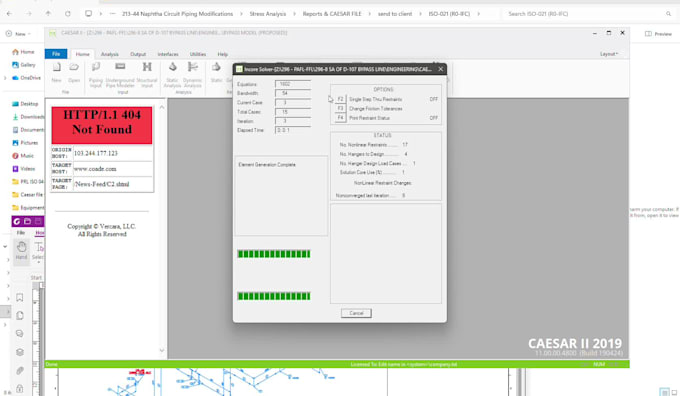The height and width of the screenshot is (396, 680).
Task: Open the Downloads folder in Explorer sidebar
Action: [x=28, y=117]
